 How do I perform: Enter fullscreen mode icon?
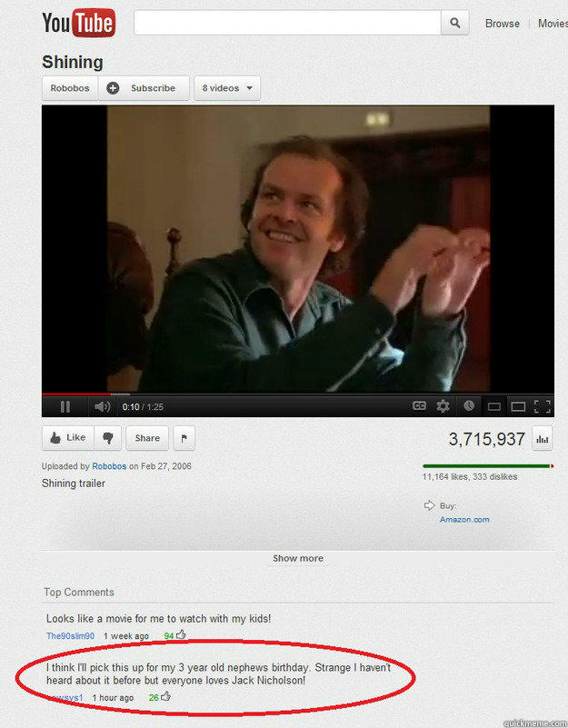pos(542,406)
